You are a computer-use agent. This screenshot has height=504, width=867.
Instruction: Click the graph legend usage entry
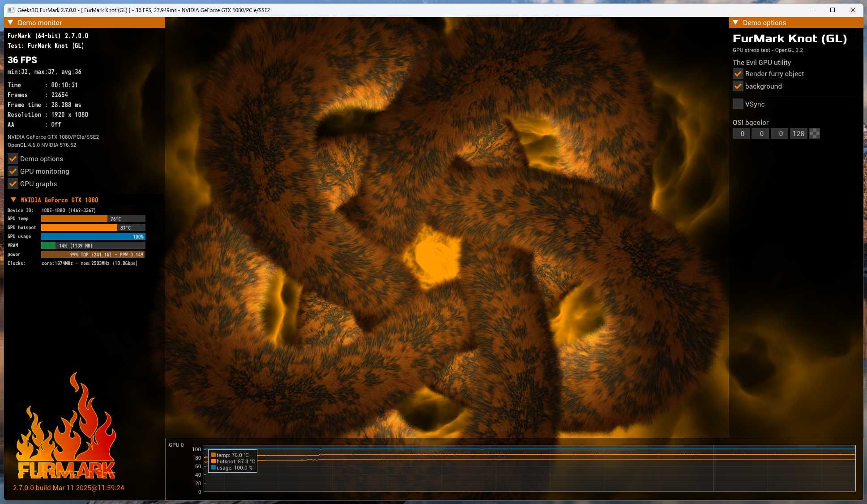232,467
